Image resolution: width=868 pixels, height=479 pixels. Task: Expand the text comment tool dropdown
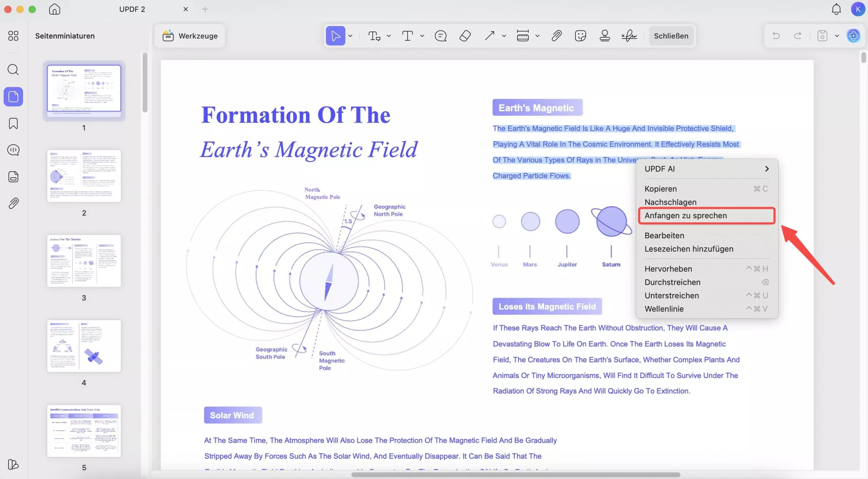(422, 36)
